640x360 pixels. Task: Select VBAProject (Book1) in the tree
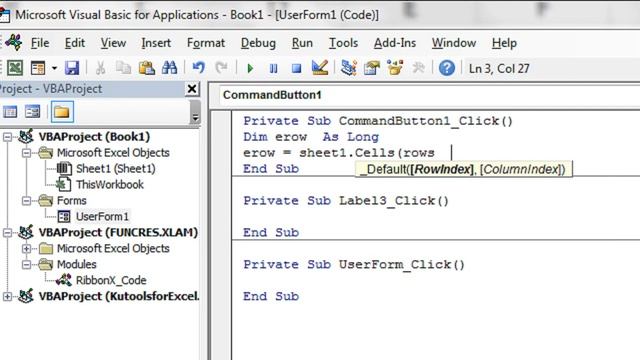[x=94, y=137]
